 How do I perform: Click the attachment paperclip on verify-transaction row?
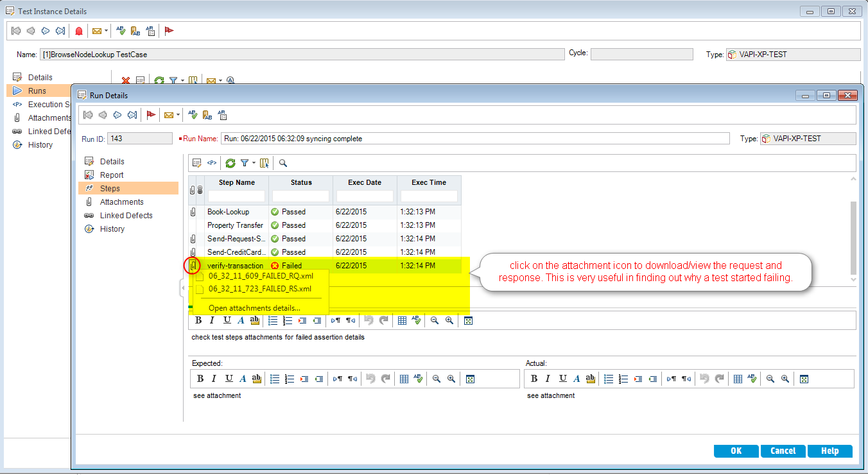pyautogui.click(x=193, y=266)
